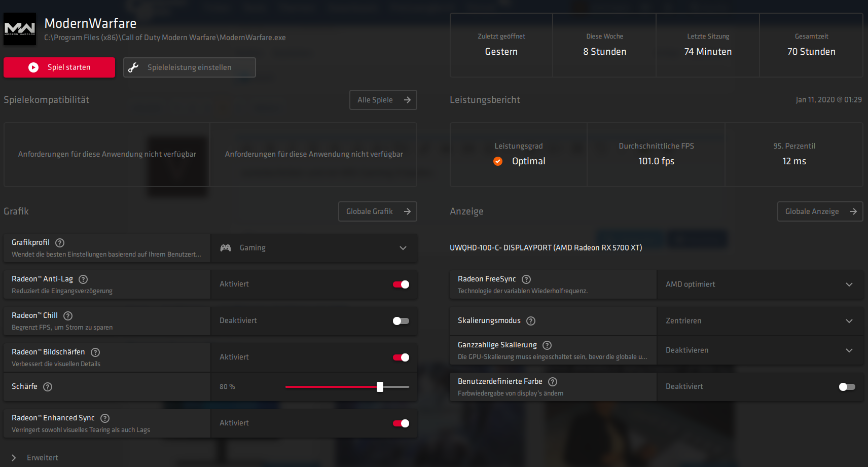The height and width of the screenshot is (467, 868).
Task: Click the game path ModernWarfare.exe text
Action: 165,38
